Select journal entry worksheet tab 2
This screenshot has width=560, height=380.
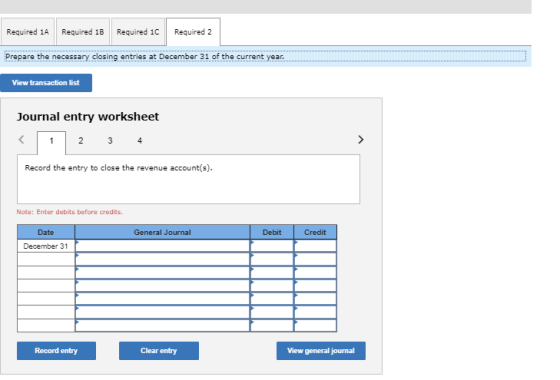click(81, 141)
